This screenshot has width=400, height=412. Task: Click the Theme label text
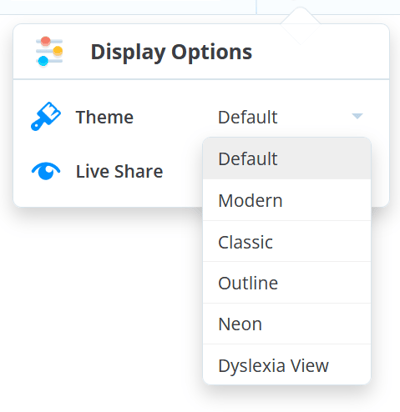point(105,117)
